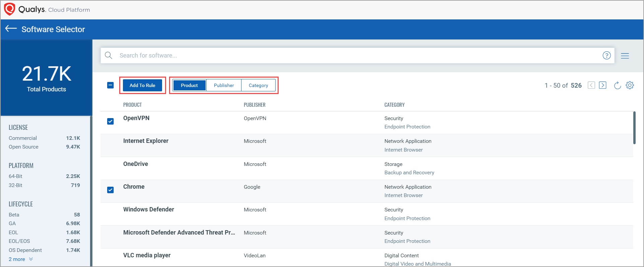Image resolution: width=644 pixels, height=267 pixels.
Task: Go to next page of results
Action: click(x=603, y=85)
